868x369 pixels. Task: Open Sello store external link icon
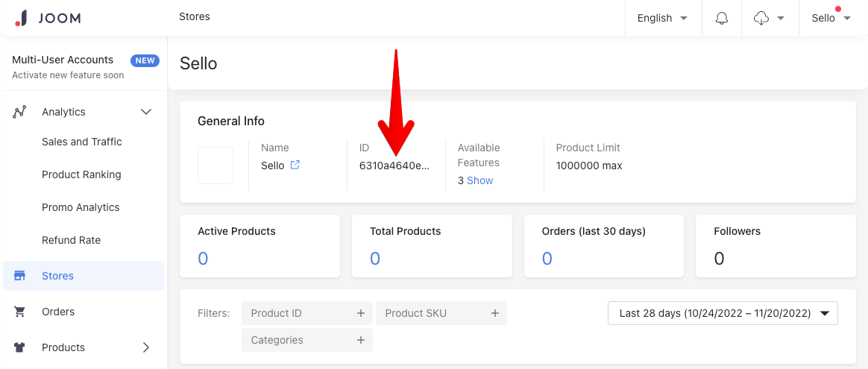coord(295,165)
